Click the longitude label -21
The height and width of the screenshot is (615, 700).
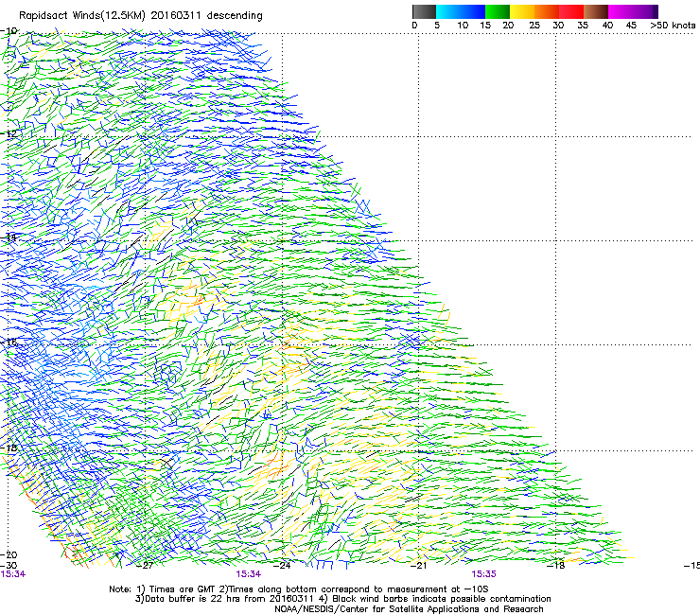point(419,566)
